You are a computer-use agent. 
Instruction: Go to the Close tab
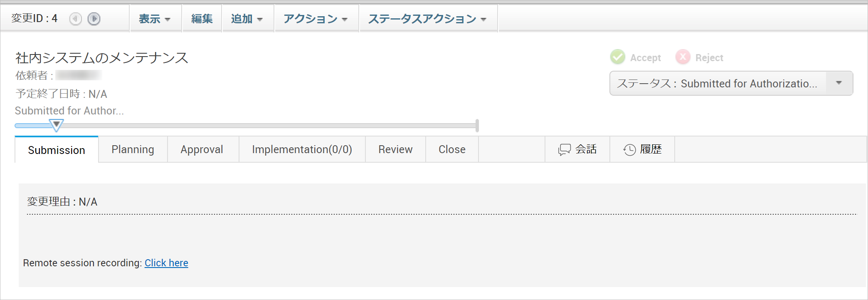click(452, 149)
